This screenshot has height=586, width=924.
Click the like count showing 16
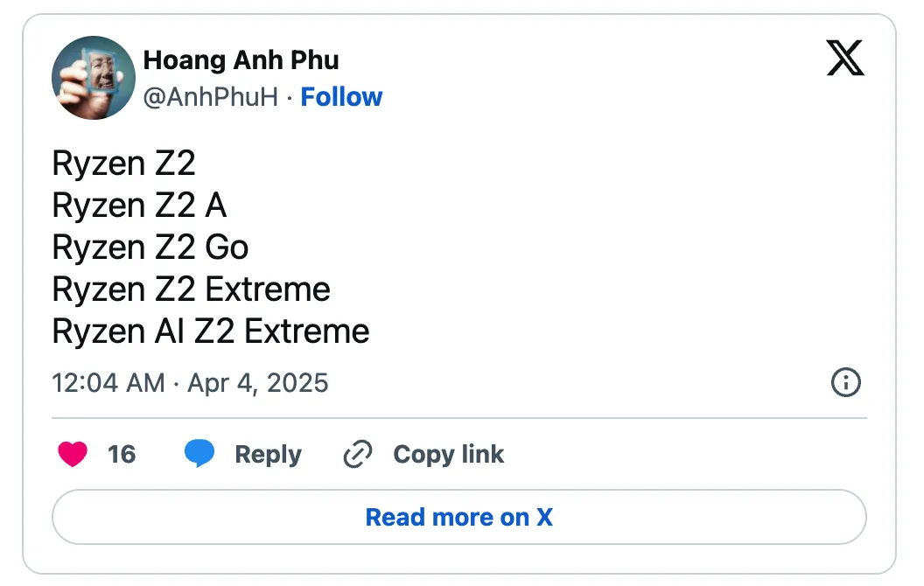tap(122, 455)
